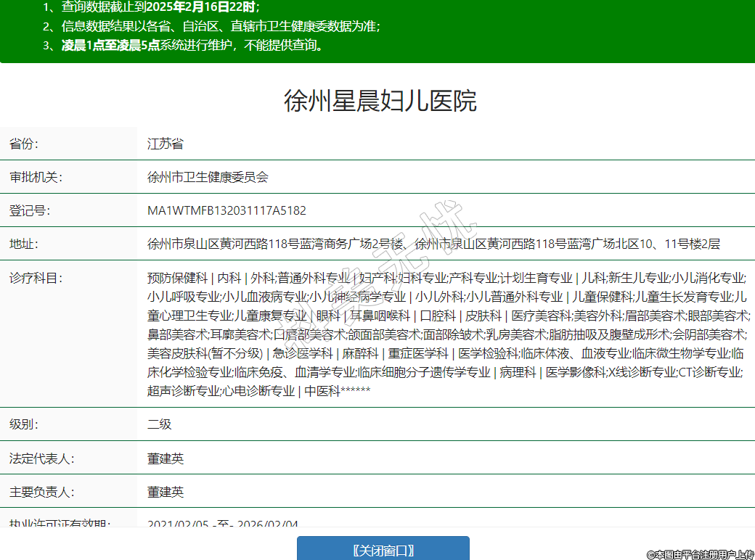Click the 地址 row label

[23, 244]
